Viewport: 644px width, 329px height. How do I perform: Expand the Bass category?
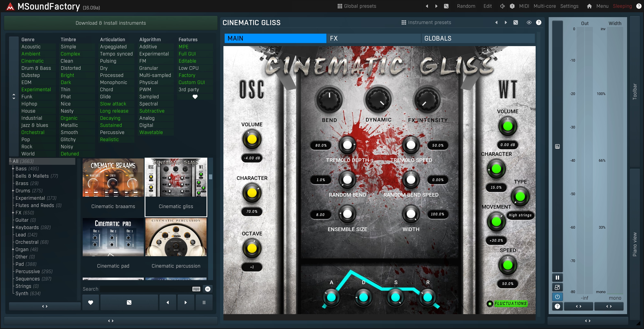tap(13, 169)
